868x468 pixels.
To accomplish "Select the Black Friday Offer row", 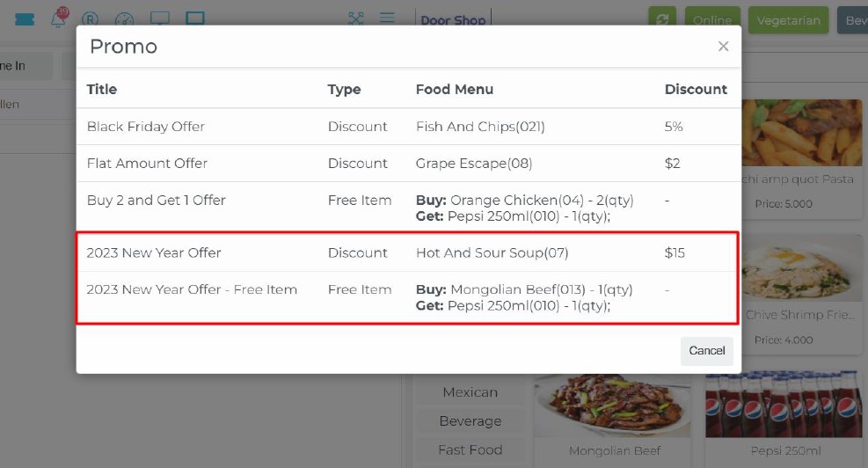I will (145, 127).
